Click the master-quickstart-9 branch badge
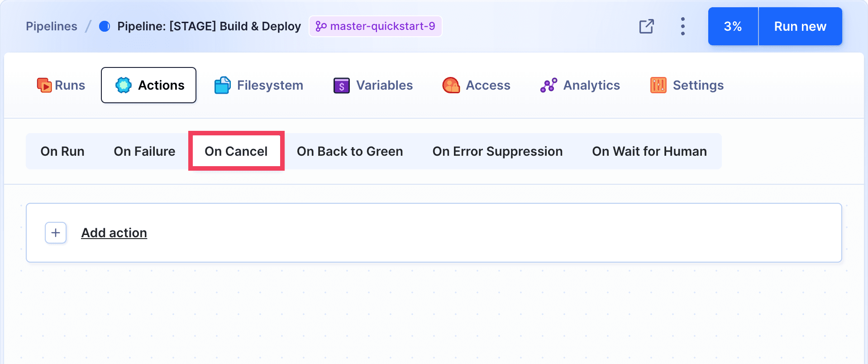The width and height of the screenshot is (868, 364). click(x=376, y=26)
